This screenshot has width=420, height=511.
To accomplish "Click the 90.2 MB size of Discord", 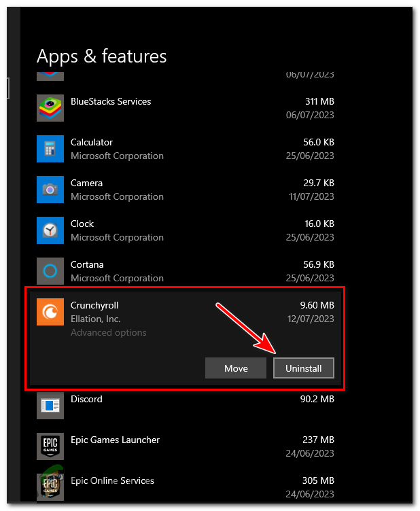I will pos(317,399).
